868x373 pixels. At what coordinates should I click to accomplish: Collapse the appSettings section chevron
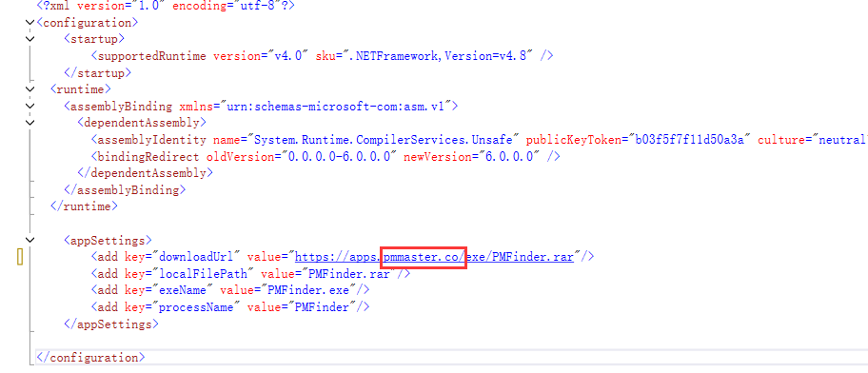pos(30,240)
